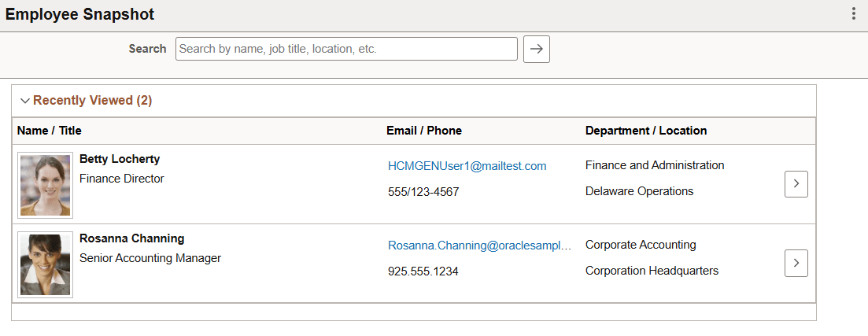Click the Corporate Accounting department text
This screenshot has height=336, width=868.
(x=641, y=245)
